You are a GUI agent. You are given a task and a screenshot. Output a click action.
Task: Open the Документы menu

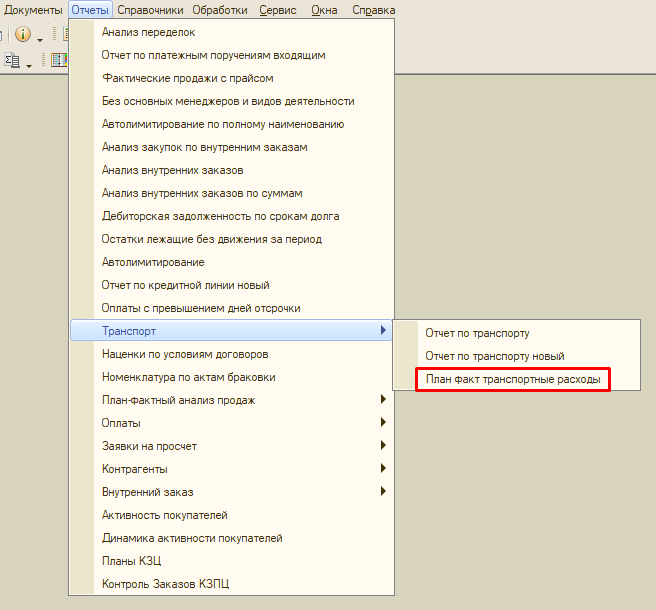33,10
